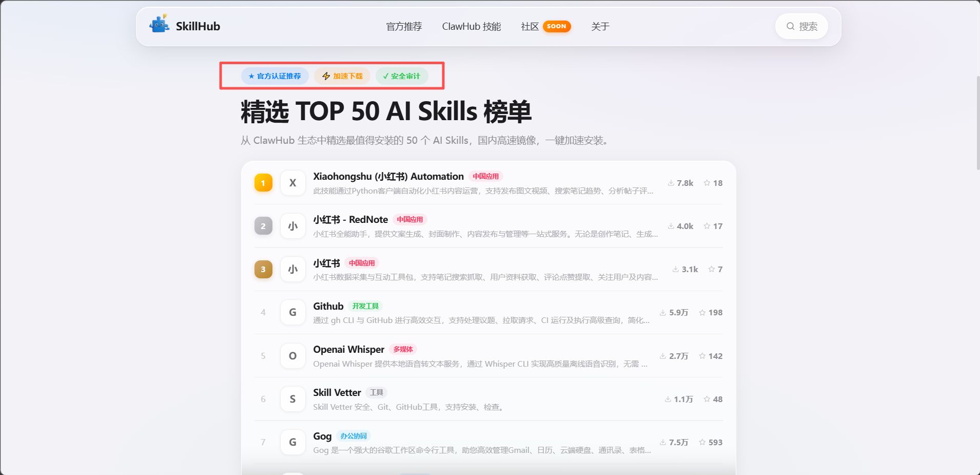Click the 小 avatar in rank 3 row

click(x=292, y=269)
